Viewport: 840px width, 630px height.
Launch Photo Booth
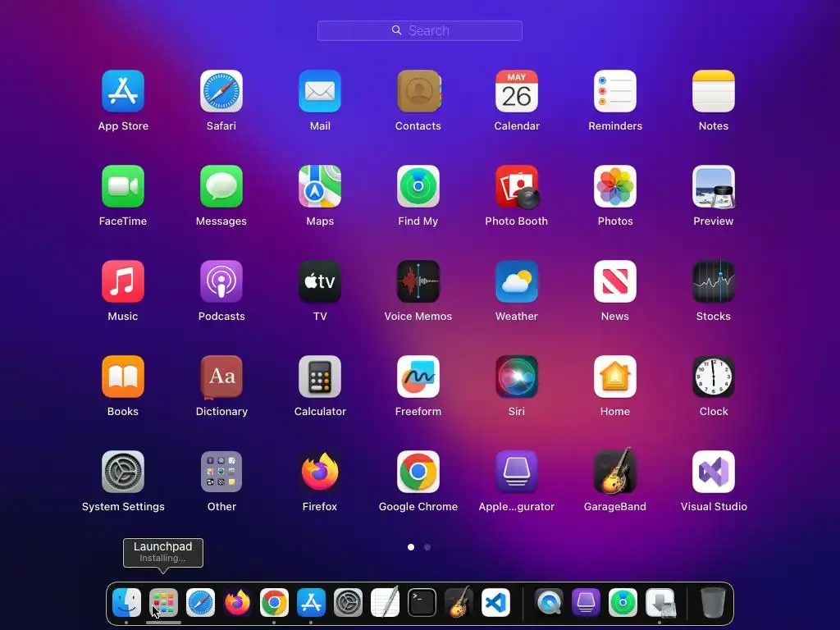coord(517,186)
